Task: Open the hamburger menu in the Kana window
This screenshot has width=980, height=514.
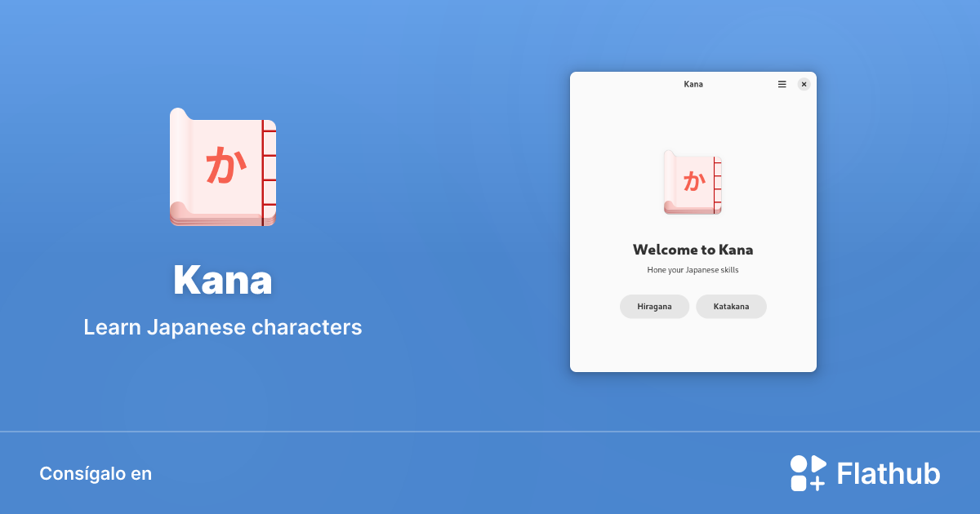Action: click(781, 84)
